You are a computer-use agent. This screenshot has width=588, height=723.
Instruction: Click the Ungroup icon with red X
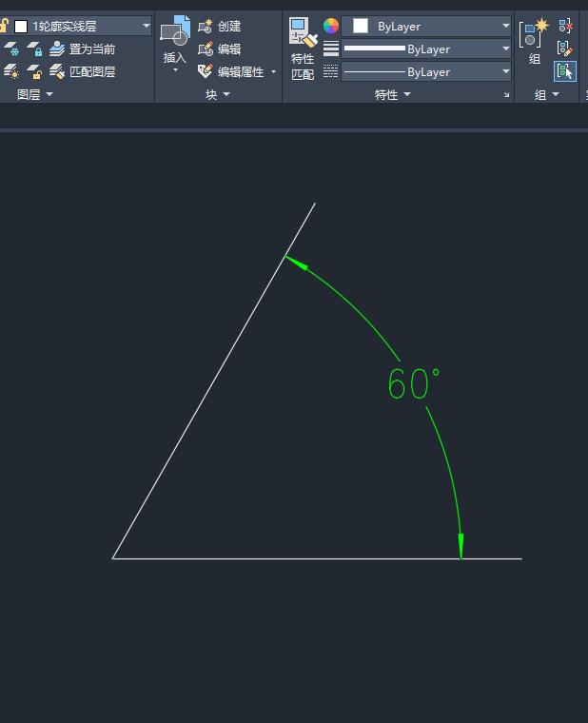(x=565, y=27)
